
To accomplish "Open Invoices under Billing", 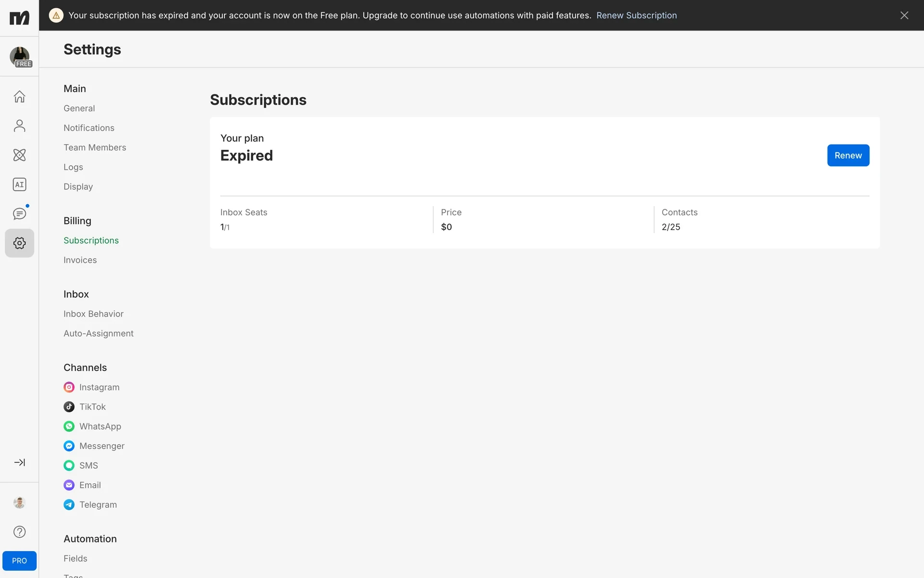I will (80, 260).
